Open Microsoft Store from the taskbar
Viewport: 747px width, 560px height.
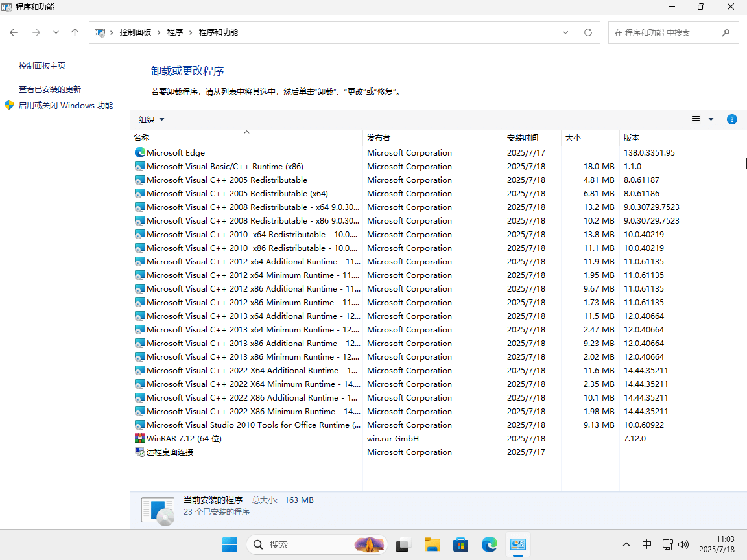460,544
